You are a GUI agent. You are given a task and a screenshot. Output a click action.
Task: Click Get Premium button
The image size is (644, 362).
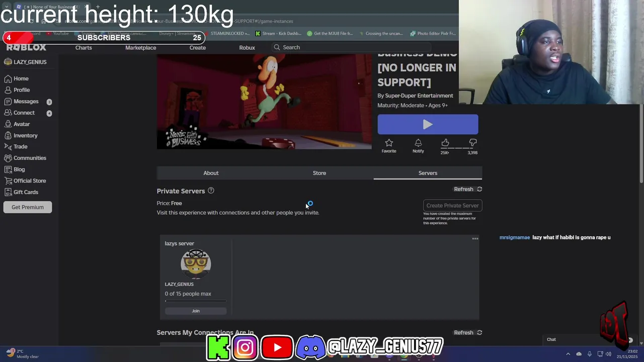tap(28, 207)
